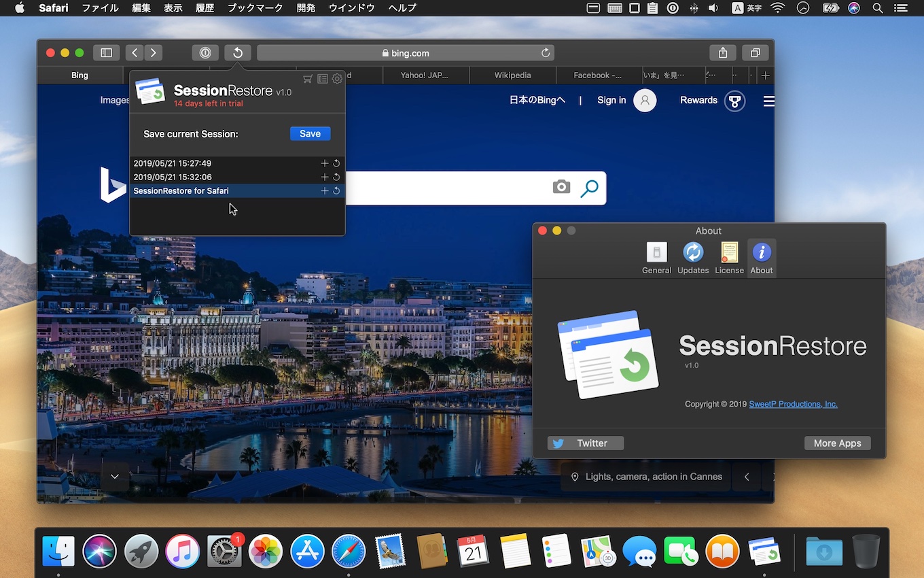
Task: Go forward in Safari history
Action: point(154,52)
